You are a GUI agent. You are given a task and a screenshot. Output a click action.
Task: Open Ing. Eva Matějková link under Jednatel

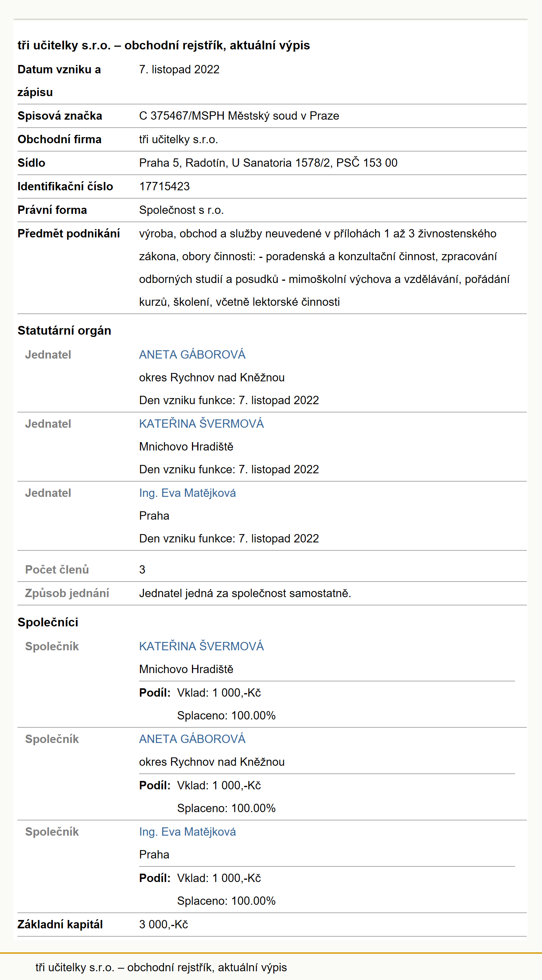pyautogui.click(x=187, y=493)
